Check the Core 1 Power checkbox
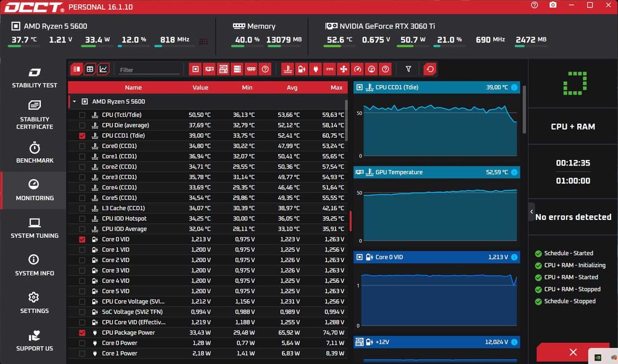This screenshot has width=618, height=364. [x=82, y=353]
